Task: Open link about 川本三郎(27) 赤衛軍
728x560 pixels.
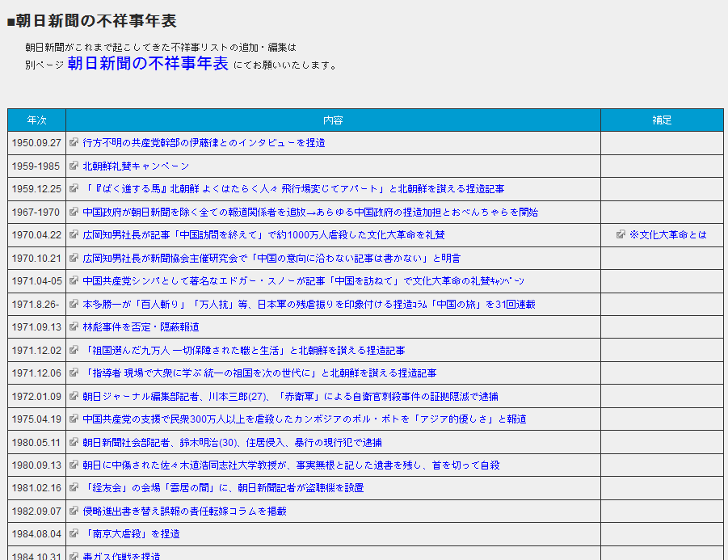Action: (290, 397)
